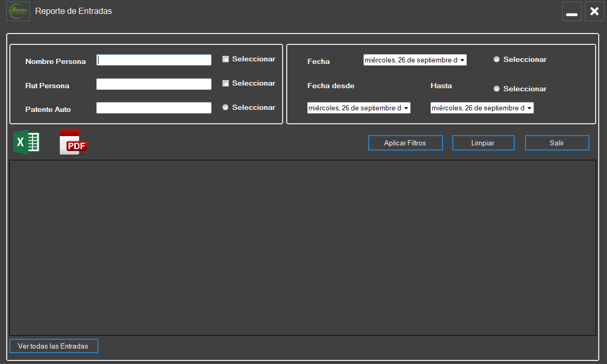Open the Fecha date picker dropdown
This screenshot has height=364, width=607.
click(462, 61)
